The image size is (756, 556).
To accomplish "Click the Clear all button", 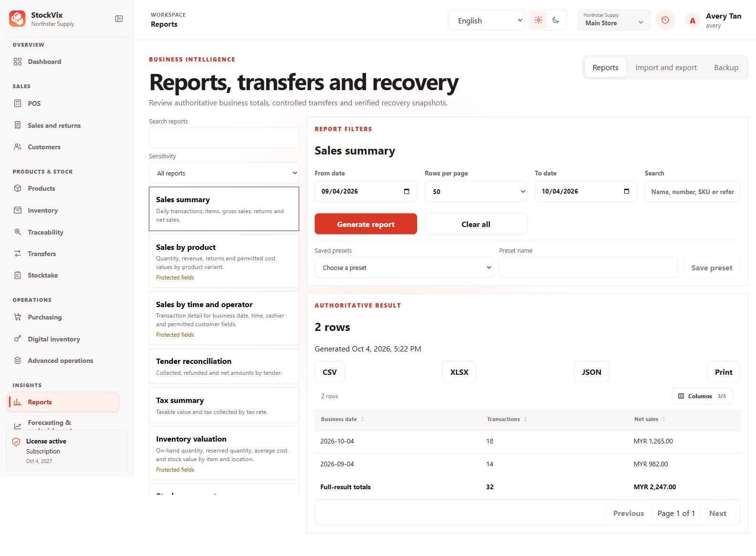I will pyautogui.click(x=476, y=224).
